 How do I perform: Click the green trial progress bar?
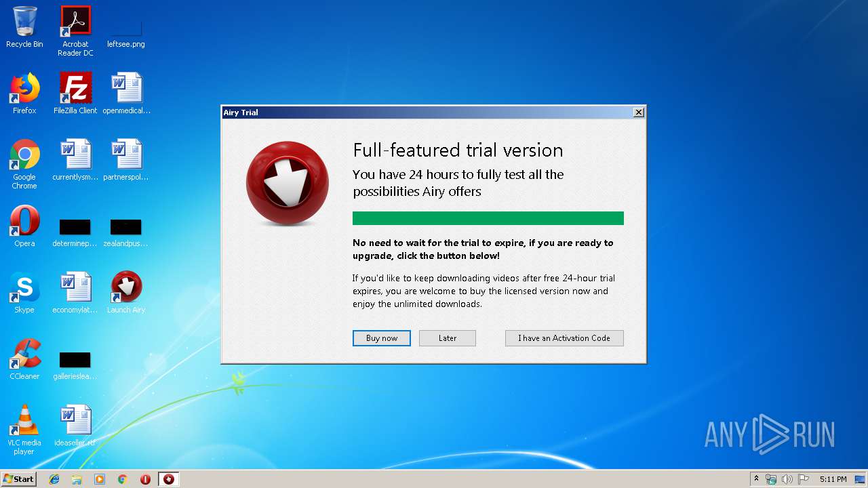pos(488,218)
